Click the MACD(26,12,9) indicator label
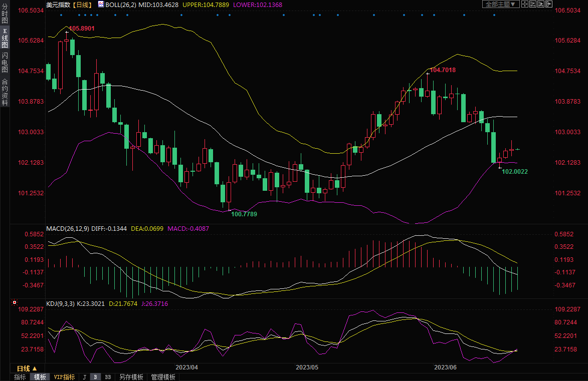 68,229
